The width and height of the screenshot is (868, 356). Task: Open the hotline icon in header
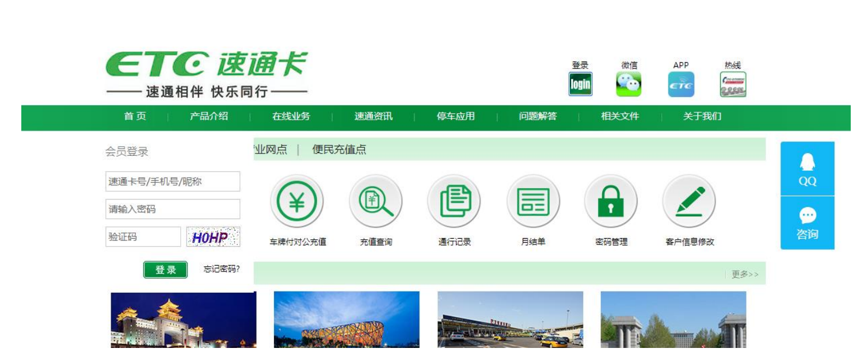coord(733,84)
